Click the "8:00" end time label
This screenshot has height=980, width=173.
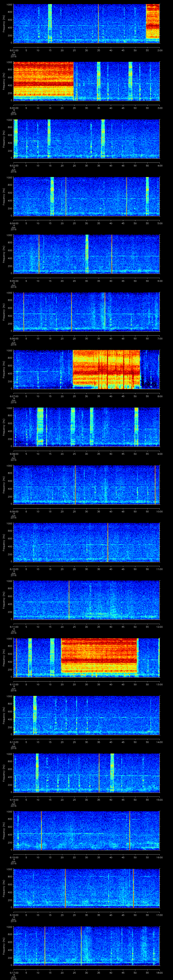point(160,396)
